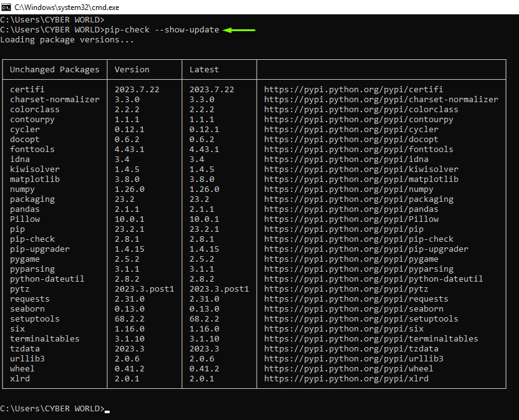Image resolution: width=519 pixels, height=420 pixels.
Task: Click the pygame PyPI link
Action: coord(351,259)
